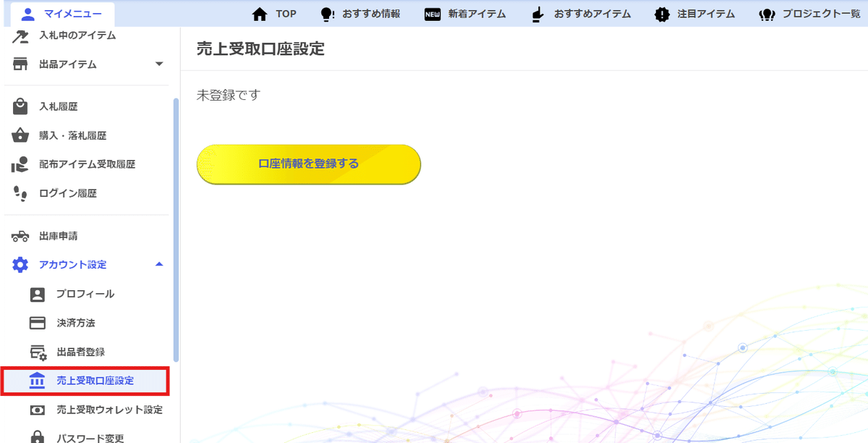Click the wallet cash icon for 売上受取ウォレット設定
Image resolution: width=868 pixels, height=443 pixels.
(x=38, y=410)
